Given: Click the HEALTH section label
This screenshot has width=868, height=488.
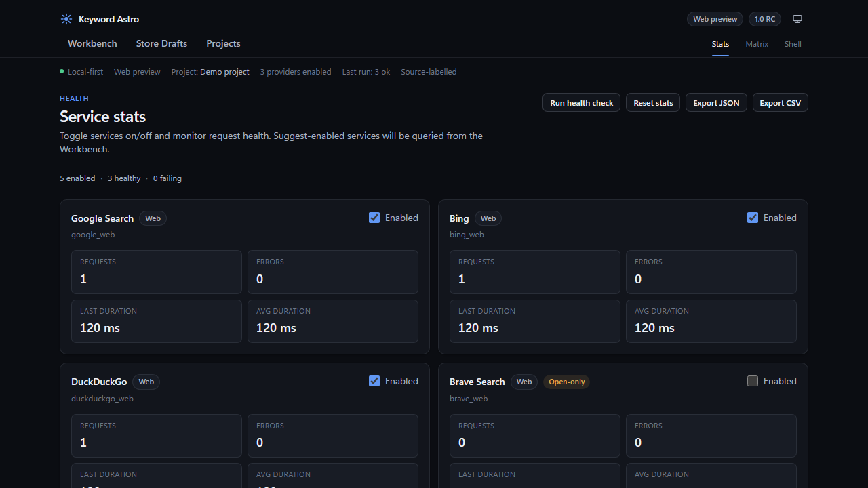Looking at the screenshot, I should click(x=74, y=98).
